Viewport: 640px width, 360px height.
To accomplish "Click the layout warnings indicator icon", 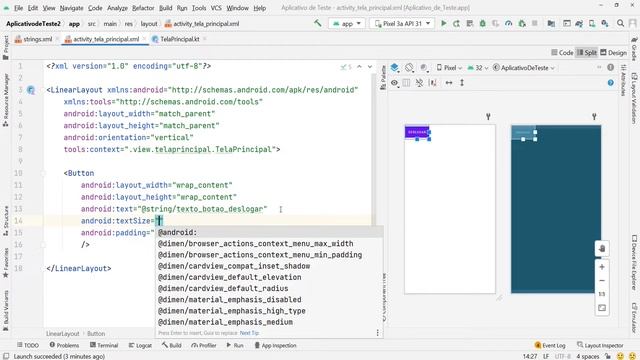I will [611, 68].
